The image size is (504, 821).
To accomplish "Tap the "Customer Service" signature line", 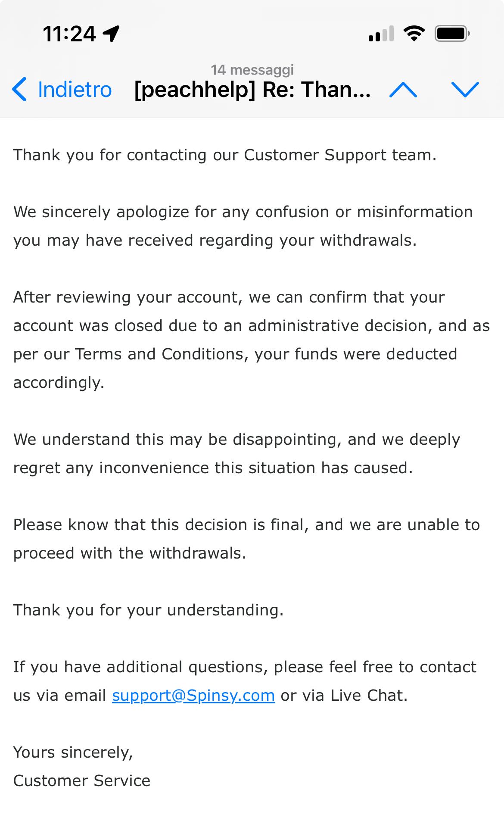I will tap(82, 780).
